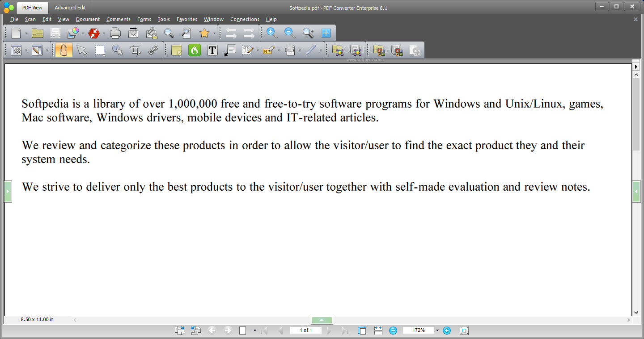Open the Forms menu
The width and height of the screenshot is (644, 339).
tap(144, 19)
